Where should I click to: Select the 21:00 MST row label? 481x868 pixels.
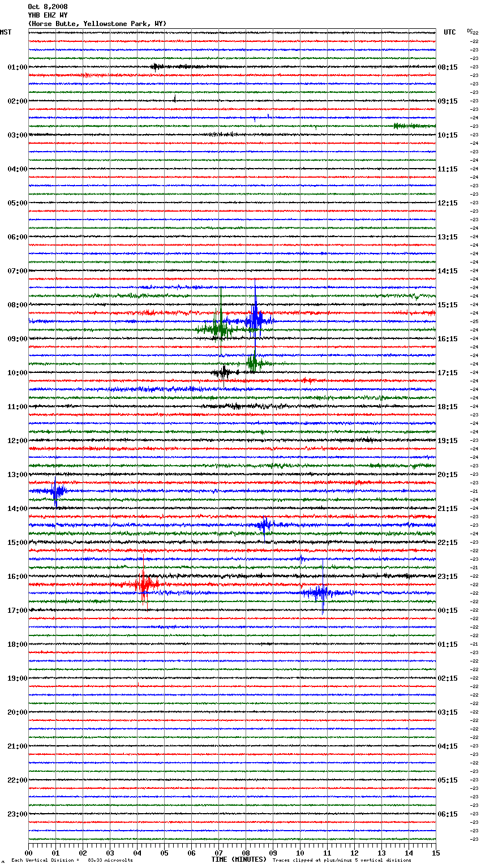[x=18, y=746]
